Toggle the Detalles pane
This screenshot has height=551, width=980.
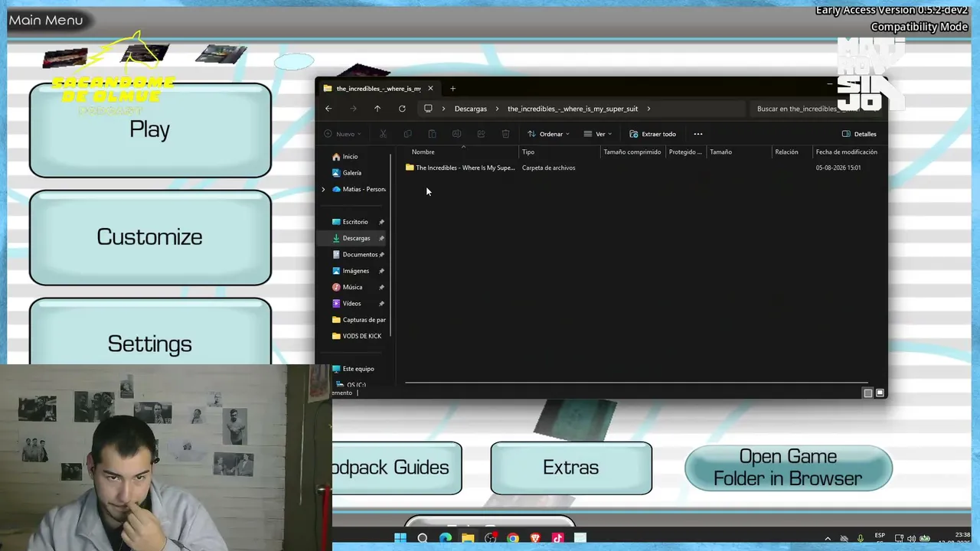coord(859,134)
